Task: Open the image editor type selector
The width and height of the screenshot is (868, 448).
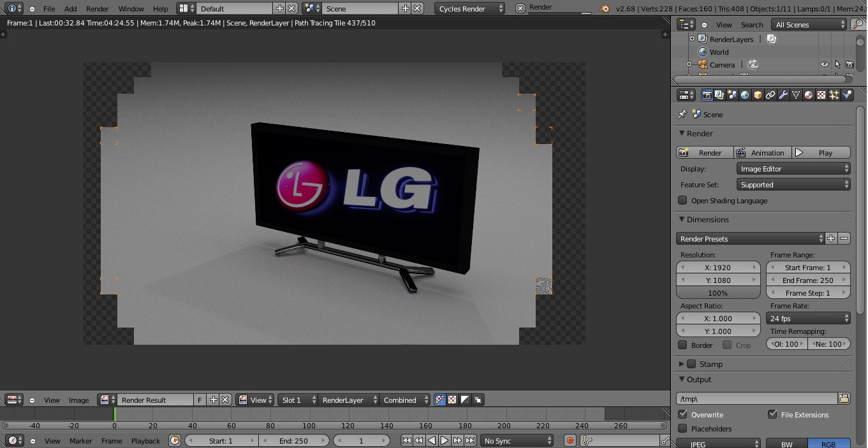Action: pos(14,400)
